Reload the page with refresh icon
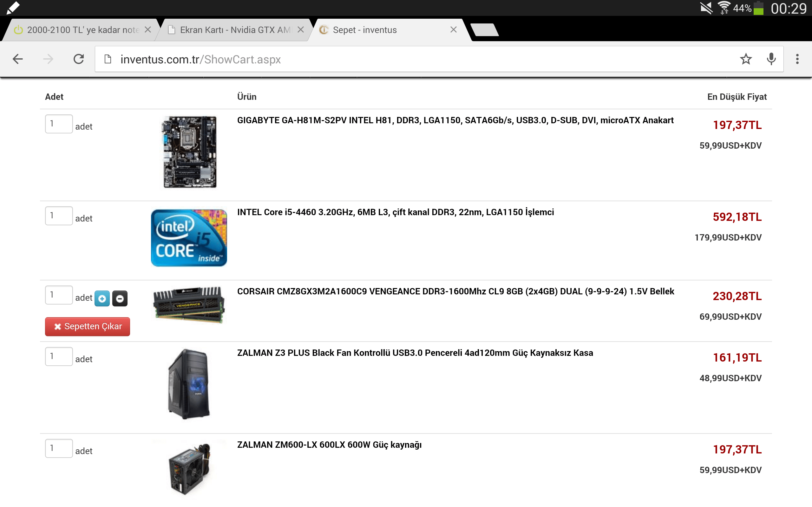The height and width of the screenshot is (507, 812). coord(79,59)
